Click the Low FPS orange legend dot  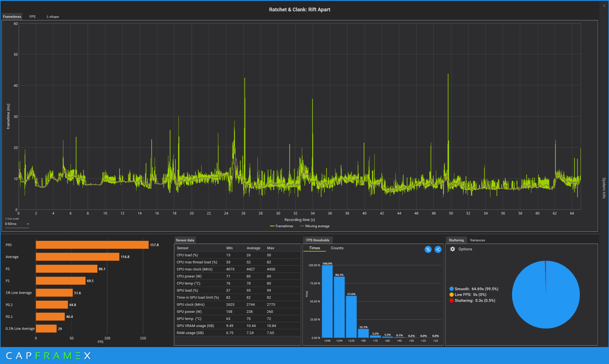pyautogui.click(x=451, y=295)
